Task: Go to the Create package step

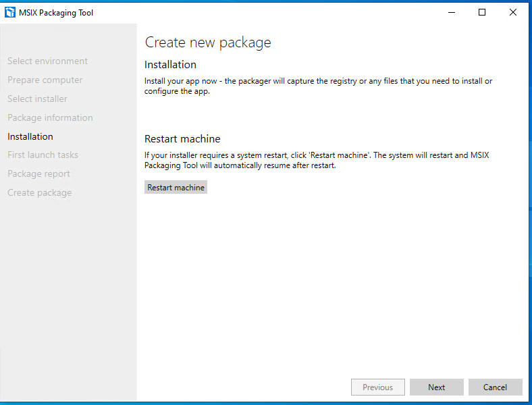Action: 40,192
